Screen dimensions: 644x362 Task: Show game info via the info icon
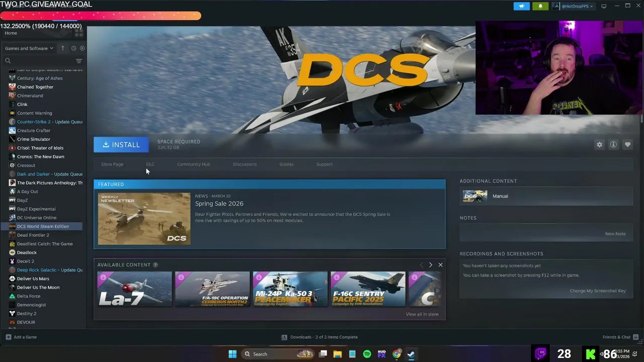613,145
